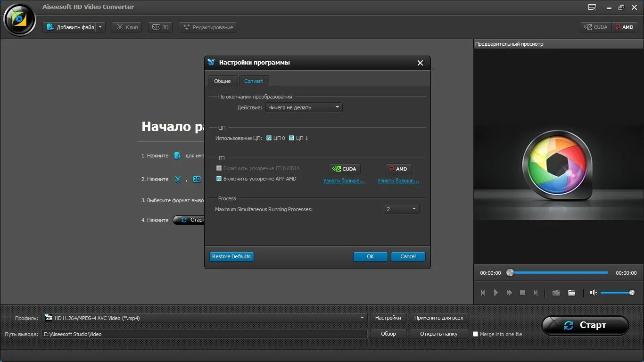Mute the preview volume

click(x=594, y=293)
